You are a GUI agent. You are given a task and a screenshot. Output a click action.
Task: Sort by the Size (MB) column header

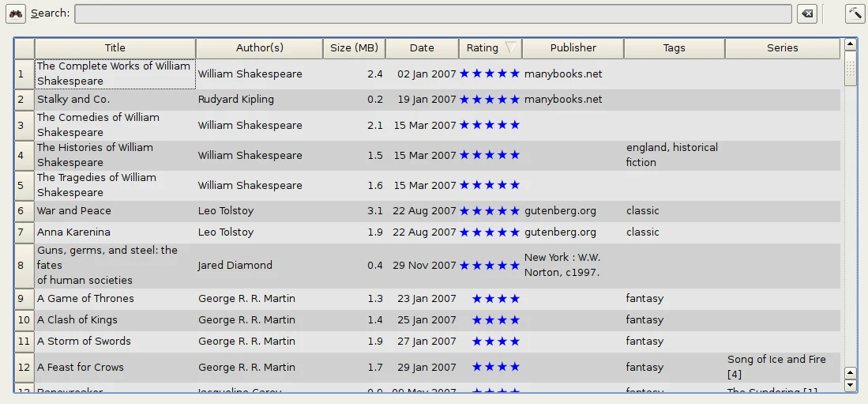355,48
